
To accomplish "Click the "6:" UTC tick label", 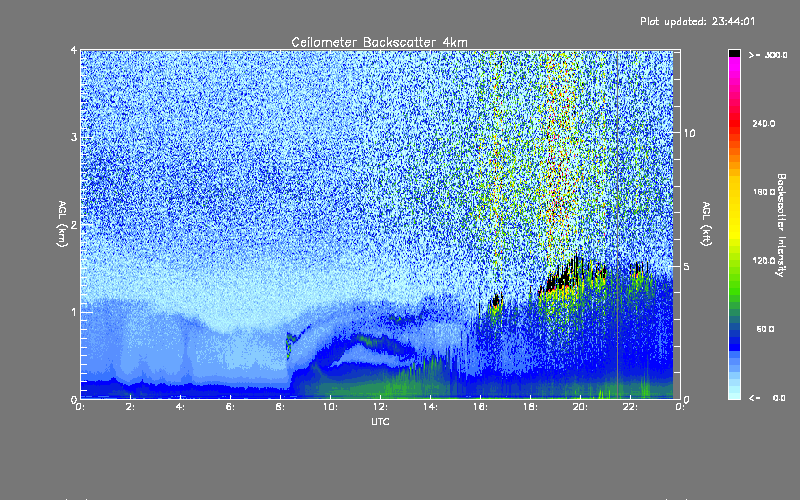I will (231, 407).
